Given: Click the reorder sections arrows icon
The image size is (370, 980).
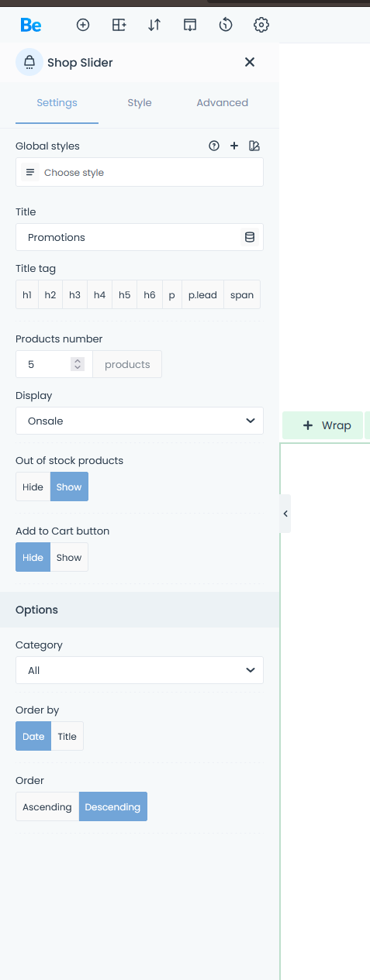Looking at the screenshot, I should [154, 25].
